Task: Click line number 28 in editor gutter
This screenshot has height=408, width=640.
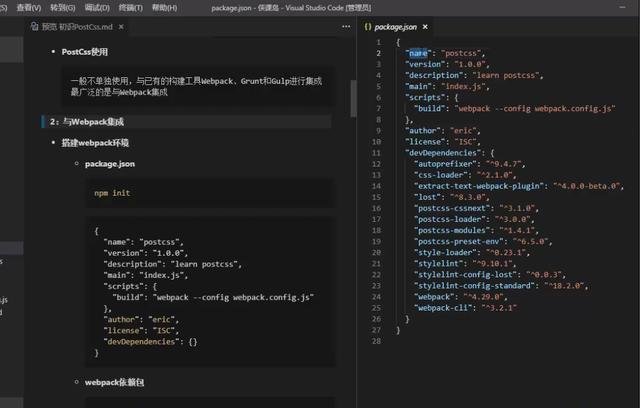Action: [376, 341]
